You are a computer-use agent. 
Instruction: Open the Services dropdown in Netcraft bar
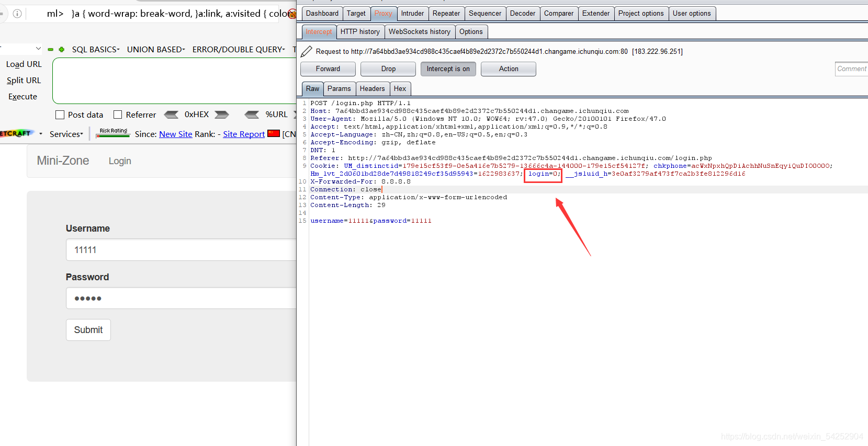pyautogui.click(x=66, y=134)
